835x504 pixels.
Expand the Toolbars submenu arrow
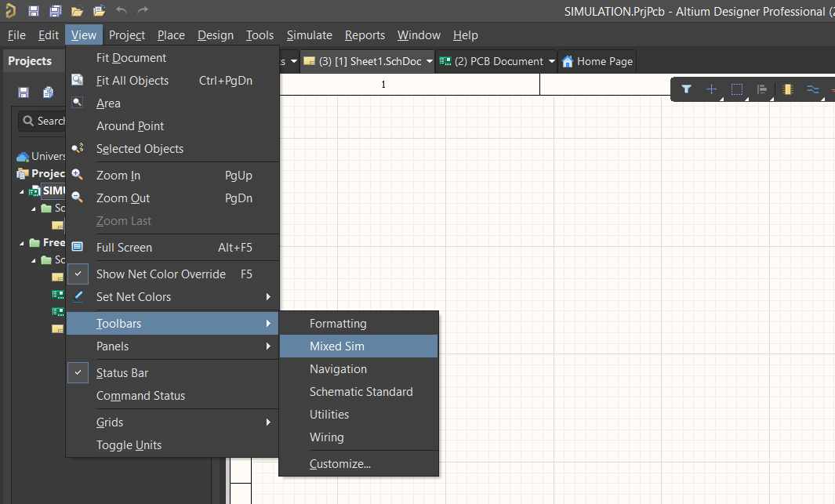pos(268,323)
